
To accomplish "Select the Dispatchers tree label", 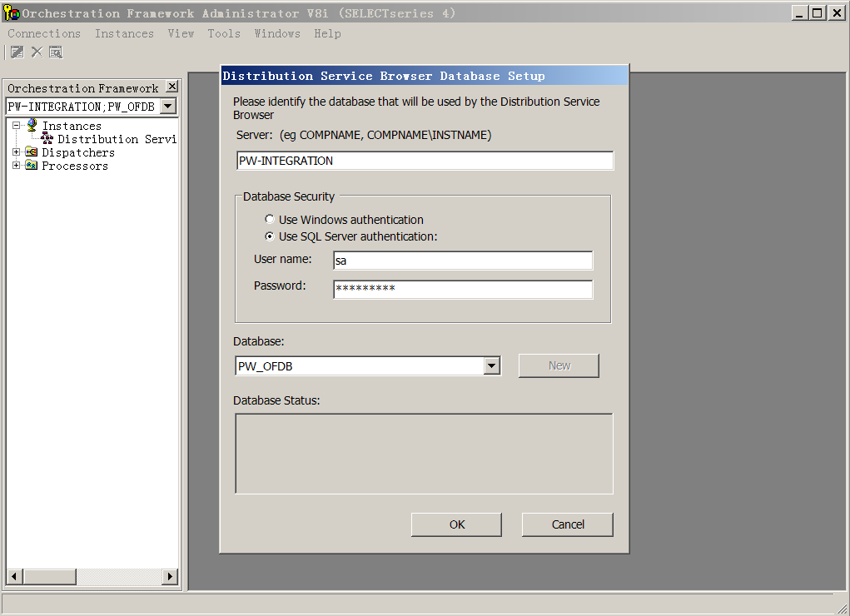I will click(x=78, y=152).
